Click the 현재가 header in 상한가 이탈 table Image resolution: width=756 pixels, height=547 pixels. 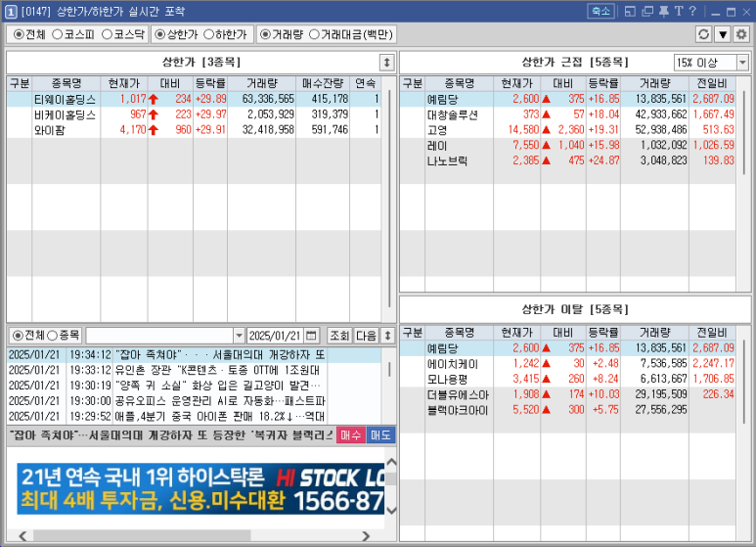(516, 332)
